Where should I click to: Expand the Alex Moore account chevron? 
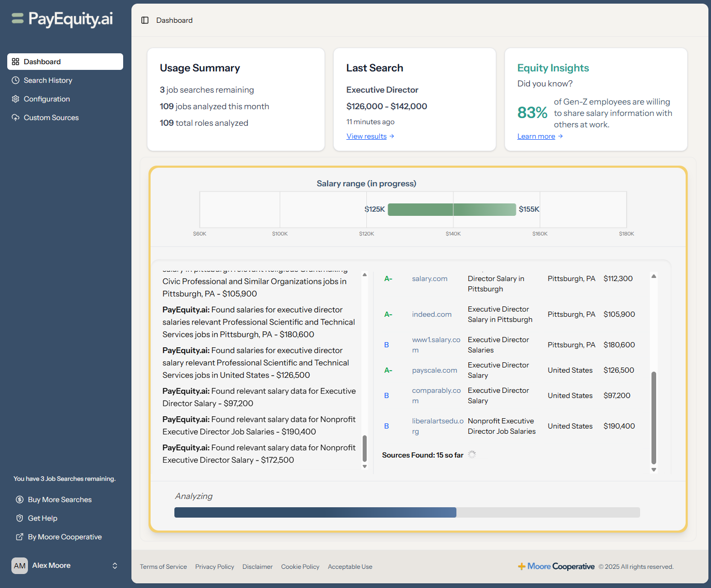pyautogui.click(x=115, y=565)
